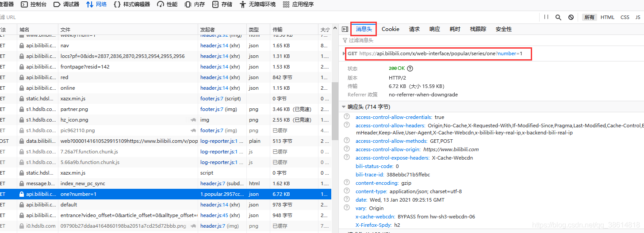Toggle the JS request type filter

638,17
